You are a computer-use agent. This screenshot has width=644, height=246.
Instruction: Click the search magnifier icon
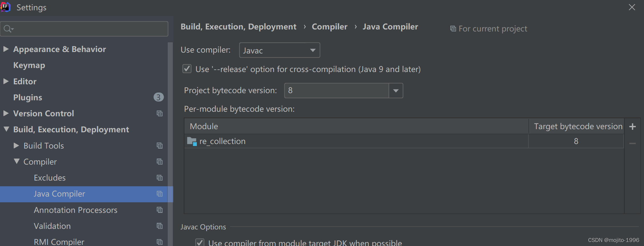coord(8,29)
